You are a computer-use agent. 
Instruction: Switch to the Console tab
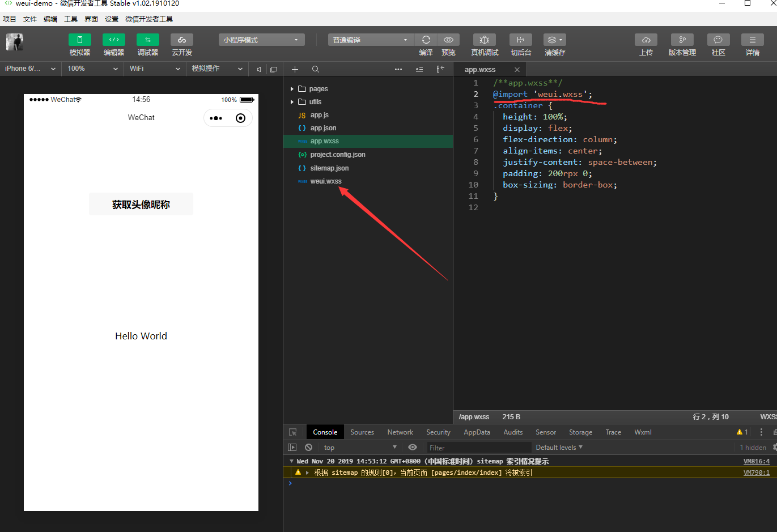coord(325,432)
